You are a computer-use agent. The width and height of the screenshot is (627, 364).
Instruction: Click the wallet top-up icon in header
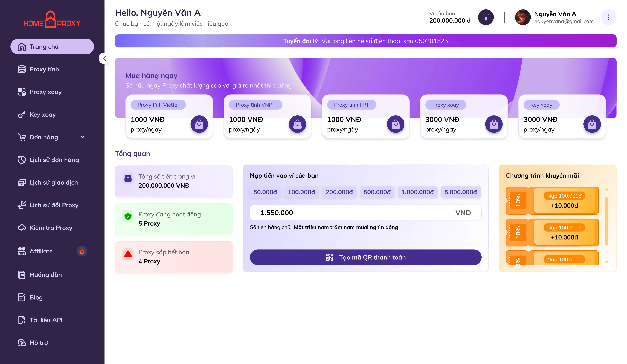pyautogui.click(x=486, y=17)
